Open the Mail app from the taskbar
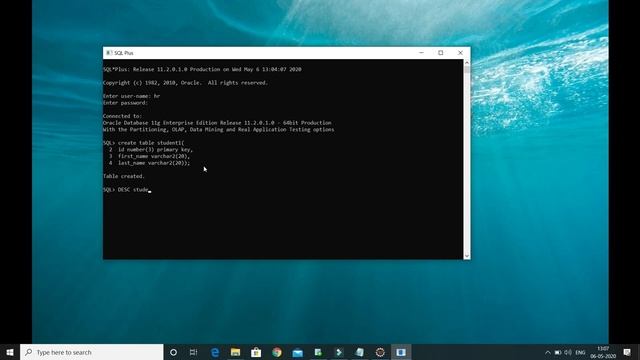 [x=298, y=352]
